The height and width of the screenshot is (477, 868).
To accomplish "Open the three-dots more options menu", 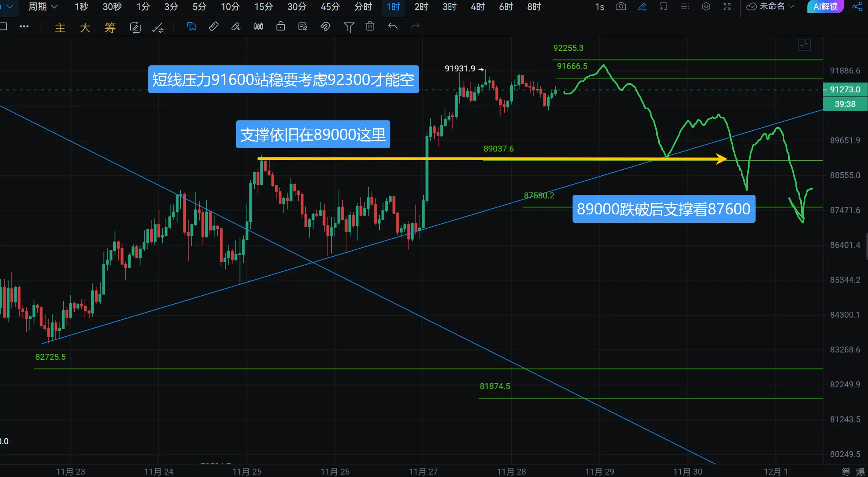I will (24, 27).
